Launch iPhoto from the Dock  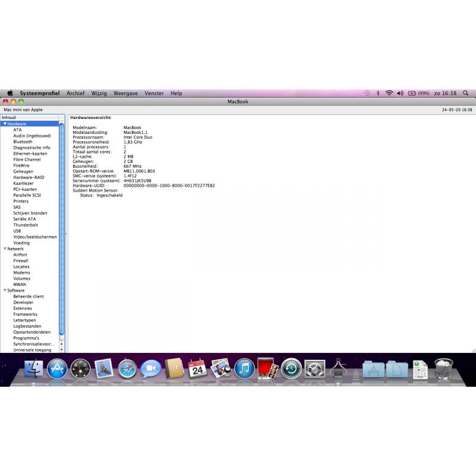[x=221, y=368]
